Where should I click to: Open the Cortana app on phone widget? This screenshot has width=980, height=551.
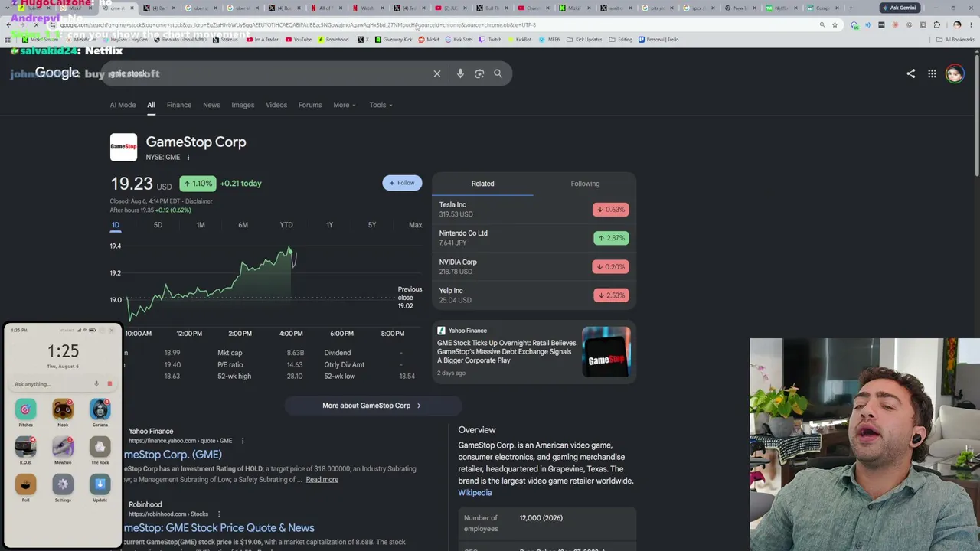point(100,410)
